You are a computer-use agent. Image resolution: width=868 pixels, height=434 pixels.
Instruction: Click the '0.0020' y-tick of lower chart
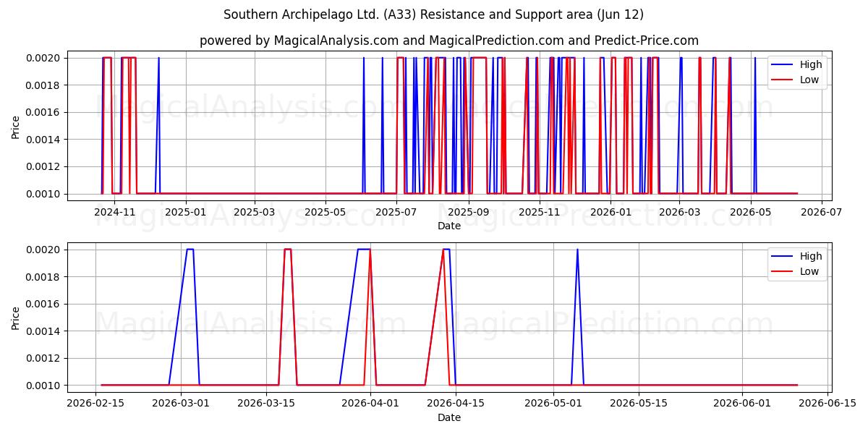pos(45,250)
